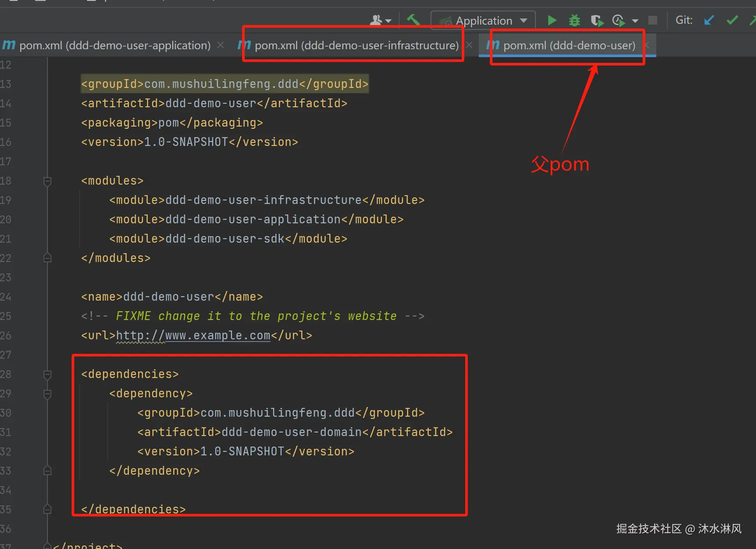Open the Application run configuration dropdown
This screenshot has width=756, height=549.
tap(483, 21)
